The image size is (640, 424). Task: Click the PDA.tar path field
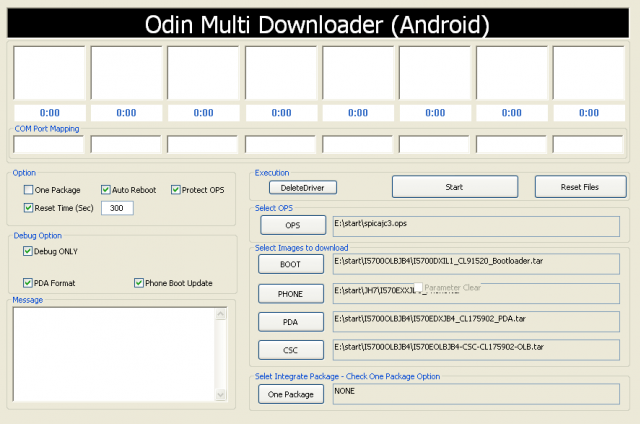point(476,322)
